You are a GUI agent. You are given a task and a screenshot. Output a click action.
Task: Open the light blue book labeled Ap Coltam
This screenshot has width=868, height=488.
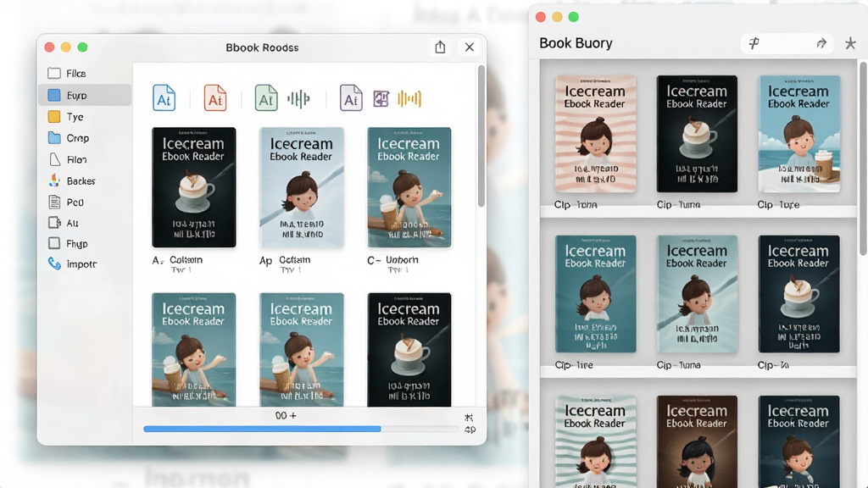click(301, 187)
